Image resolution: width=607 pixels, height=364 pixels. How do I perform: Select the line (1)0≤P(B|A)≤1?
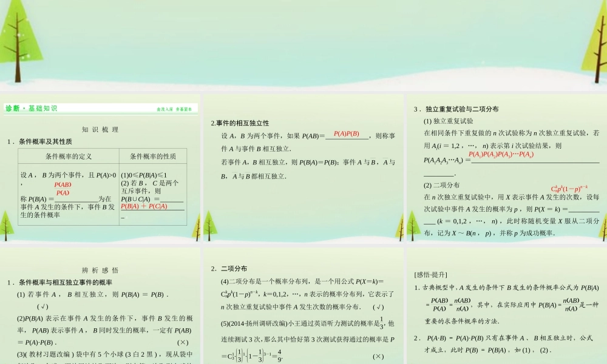pyautogui.click(x=144, y=175)
